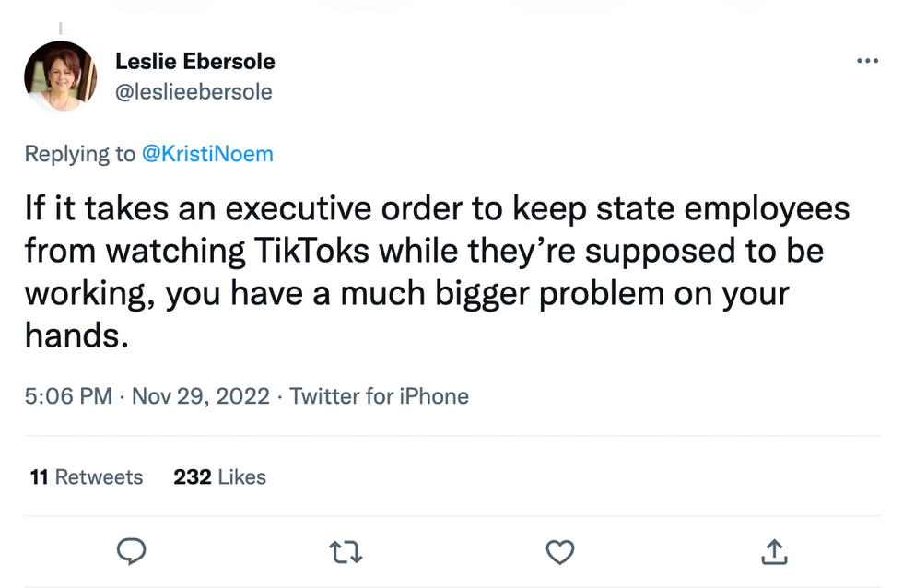The image size is (903, 588).
Task: Click Leslie Ebersole's profile photo
Action: (x=60, y=76)
